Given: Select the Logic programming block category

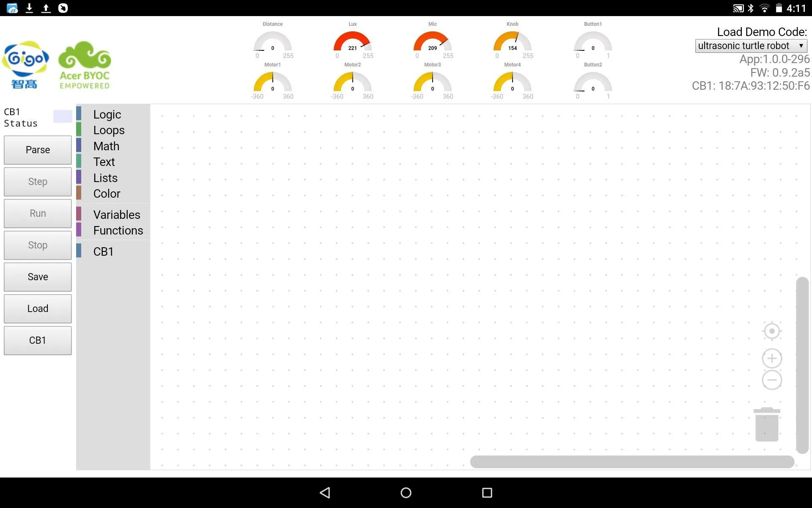Looking at the screenshot, I should tap(107, 114).
